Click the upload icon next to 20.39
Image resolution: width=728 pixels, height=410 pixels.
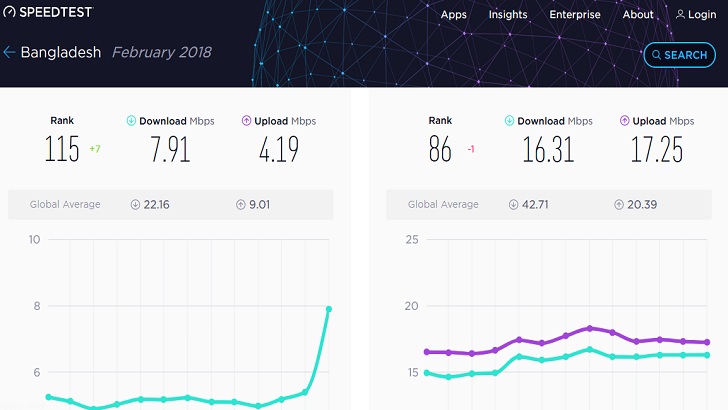(x=619, y=204)
